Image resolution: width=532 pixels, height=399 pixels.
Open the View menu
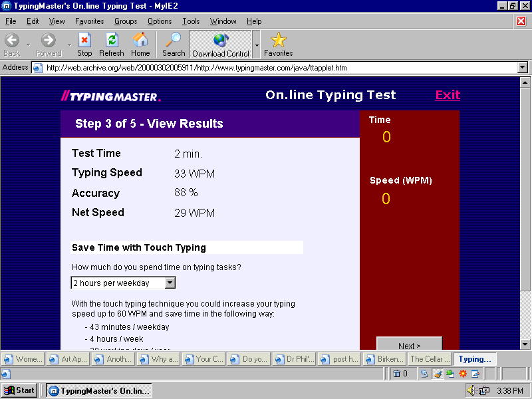[x=57, y=21]
